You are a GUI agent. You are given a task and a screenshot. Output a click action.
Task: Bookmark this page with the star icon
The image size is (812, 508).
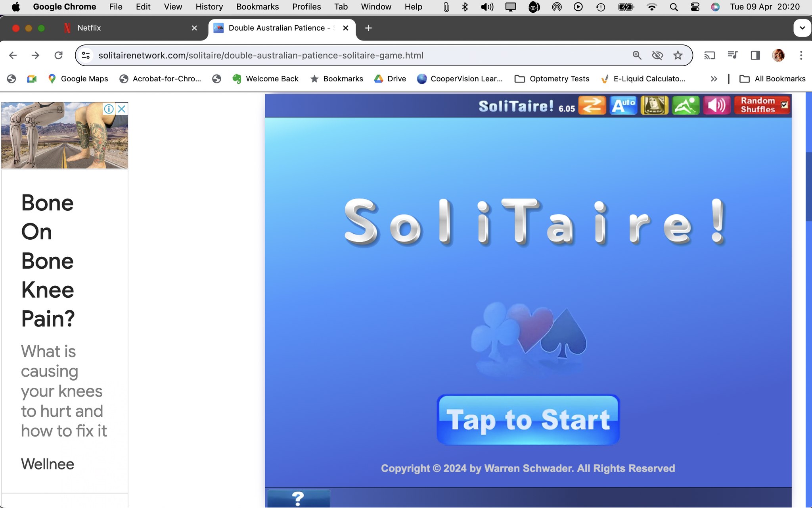[x=678, y=55]
